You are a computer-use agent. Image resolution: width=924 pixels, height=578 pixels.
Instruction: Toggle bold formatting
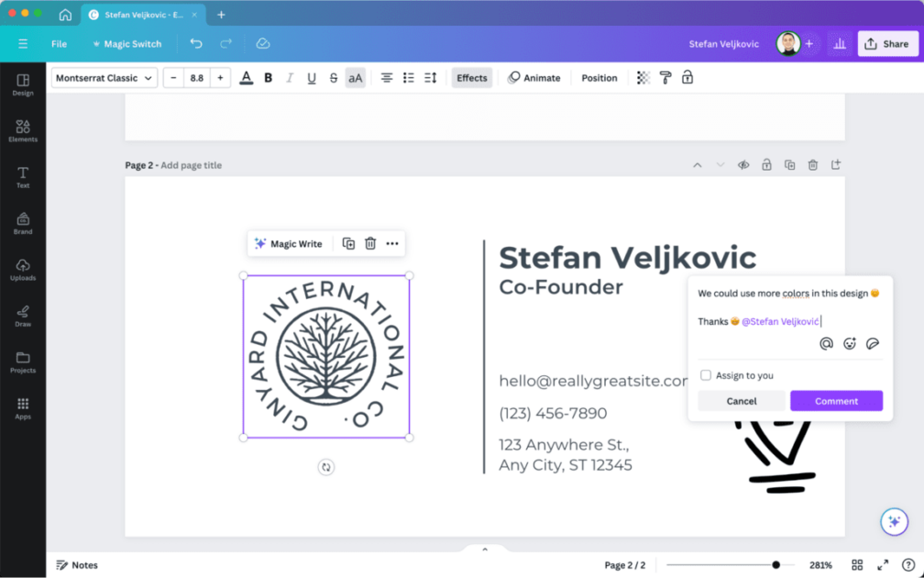click(x=267, y=78)
